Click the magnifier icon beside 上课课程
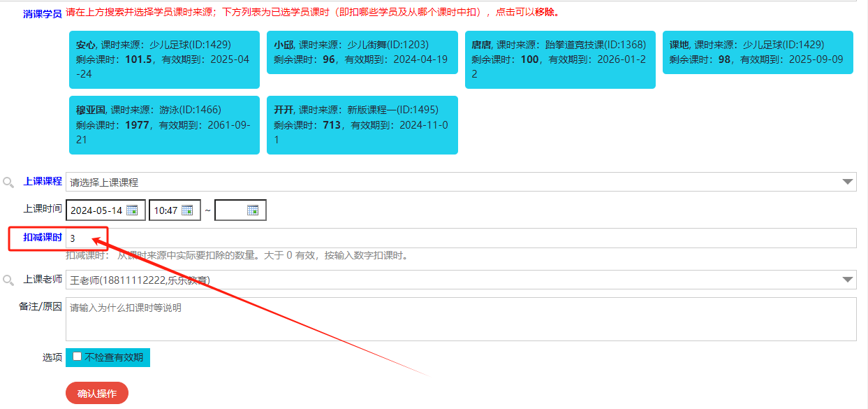This screenshot has width=868, height=409. coord(9,182)
